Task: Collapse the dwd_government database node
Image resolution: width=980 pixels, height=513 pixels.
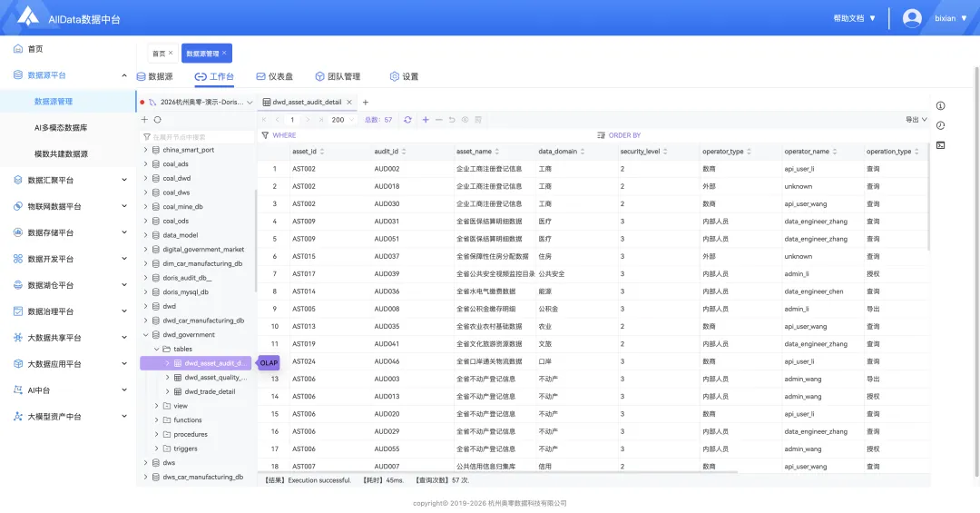Action: click(x=145, y=335)
